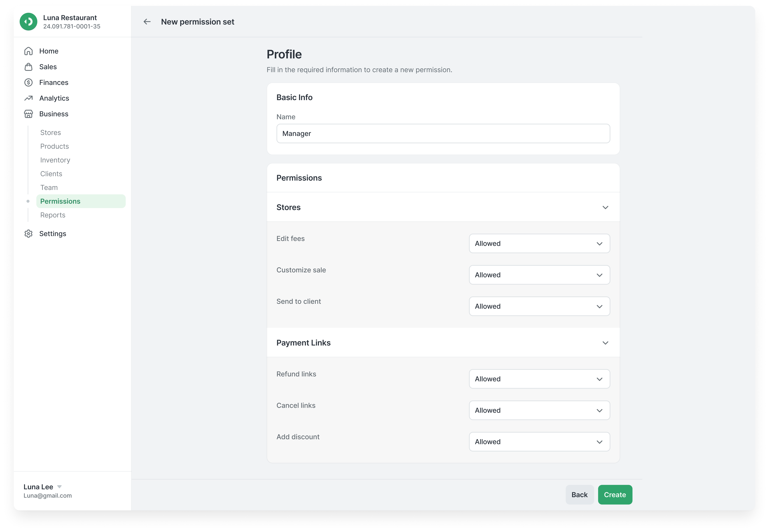The width and height of the screenshot is (769, 532).
Task: Open the Customize sale dropdown
Action: pos(539,275)
